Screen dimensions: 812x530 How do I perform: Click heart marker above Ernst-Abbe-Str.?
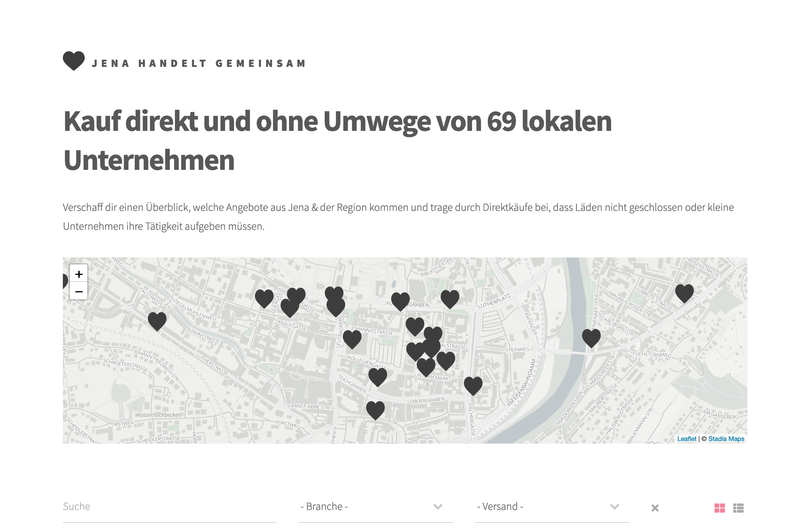pyautogui.click(x=375, y=409)
